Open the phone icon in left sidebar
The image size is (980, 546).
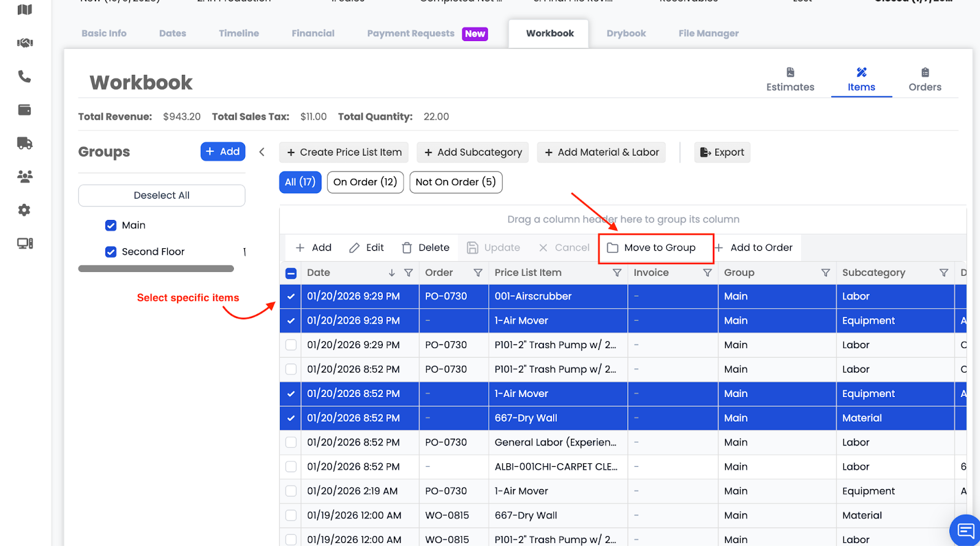(x=24, y=77)
